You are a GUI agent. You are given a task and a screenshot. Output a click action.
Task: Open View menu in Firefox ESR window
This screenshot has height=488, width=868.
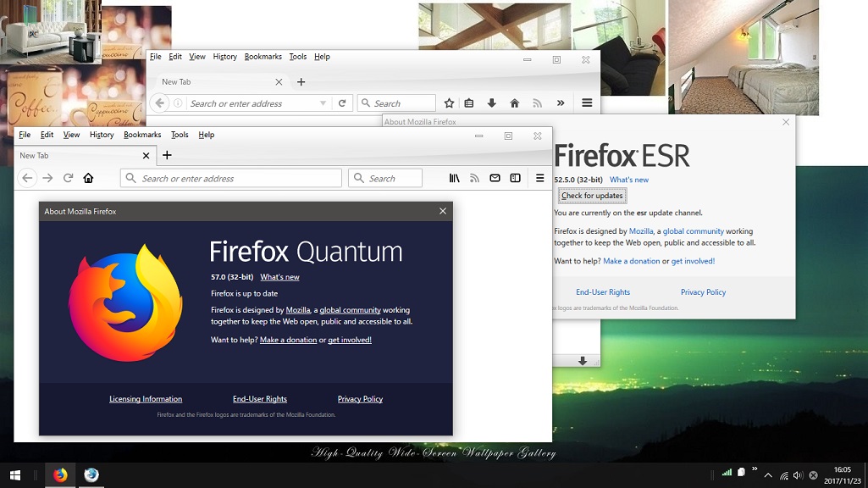197,57
